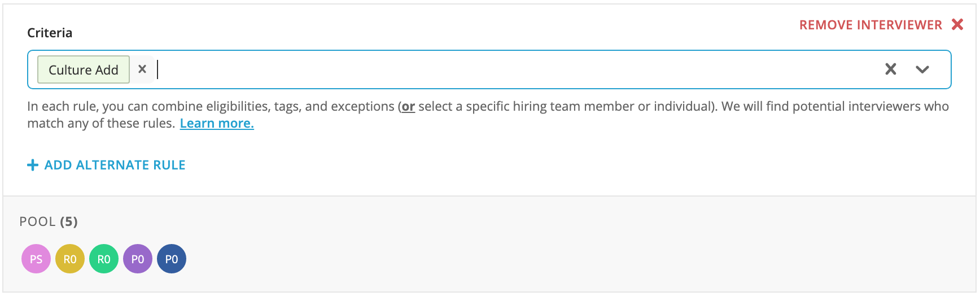
Task: Click the word POOL heading
Action: pyautogui.click(x=37, y=221)
